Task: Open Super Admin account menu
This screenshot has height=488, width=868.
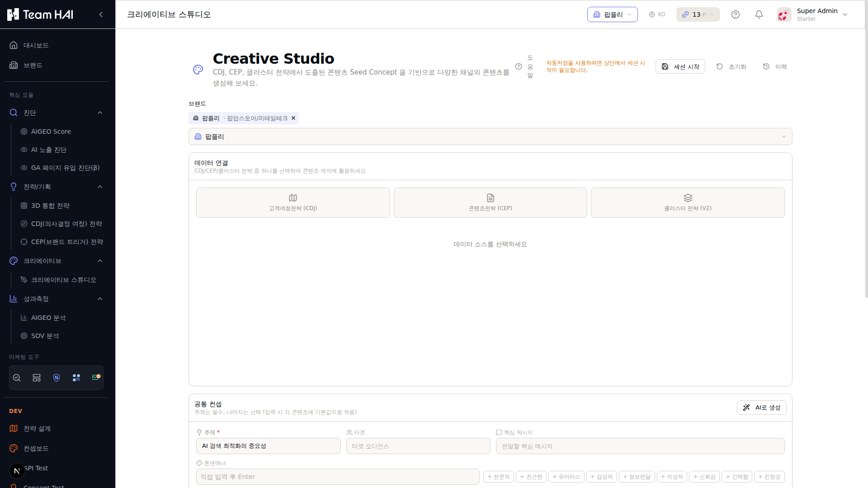Action: [x=812, y=14]
